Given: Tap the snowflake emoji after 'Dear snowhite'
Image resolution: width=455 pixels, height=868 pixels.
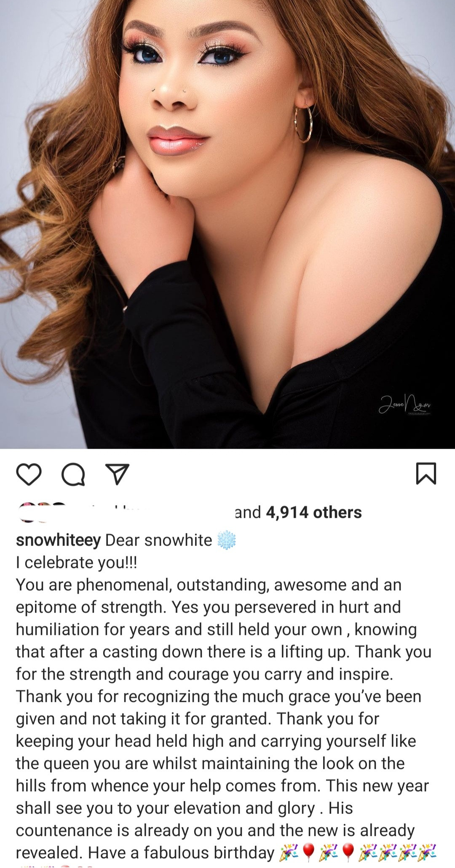Looking at the screenshot, I should (x=227, y=541).
